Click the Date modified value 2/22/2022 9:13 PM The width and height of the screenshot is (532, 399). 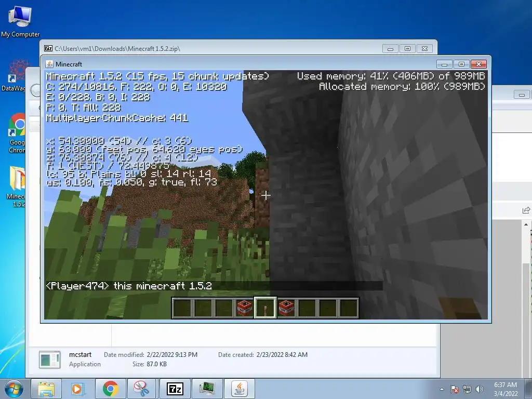coord(172,354)
